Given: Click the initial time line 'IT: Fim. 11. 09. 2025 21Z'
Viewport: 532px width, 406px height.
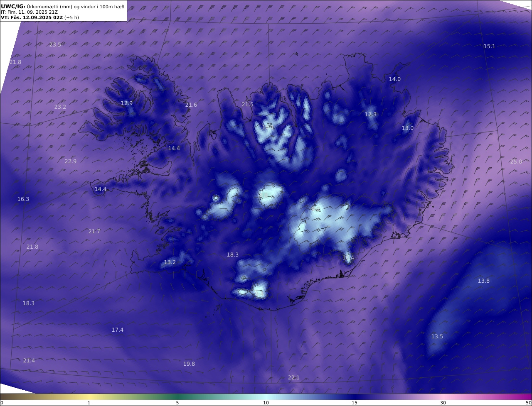Looking at the screenshot, I should pyautogui.click(x=29, y=12).
